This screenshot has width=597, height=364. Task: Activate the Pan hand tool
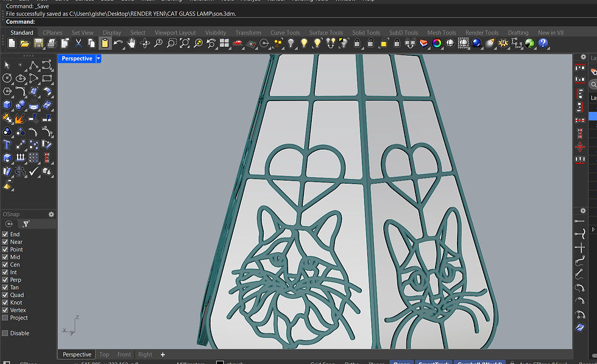pyautogui.click(x=132, y=43)
